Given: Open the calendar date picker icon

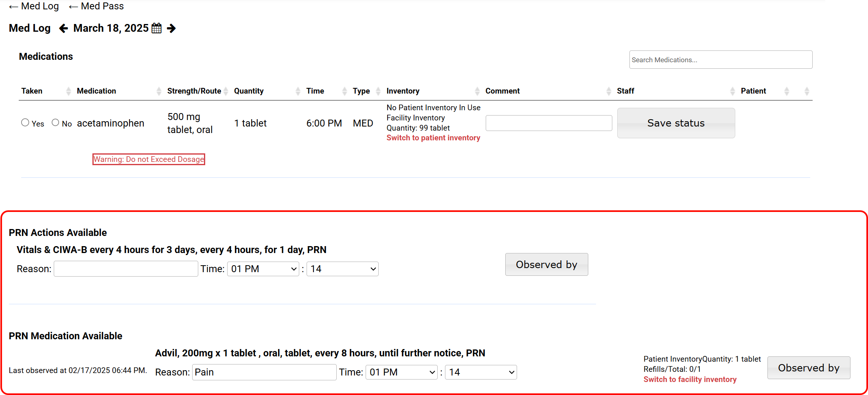Looking at the screenshot, I should point(156,28).
